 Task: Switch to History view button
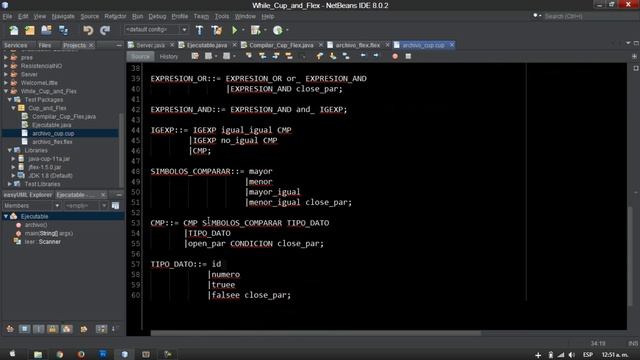click(169, 56)
